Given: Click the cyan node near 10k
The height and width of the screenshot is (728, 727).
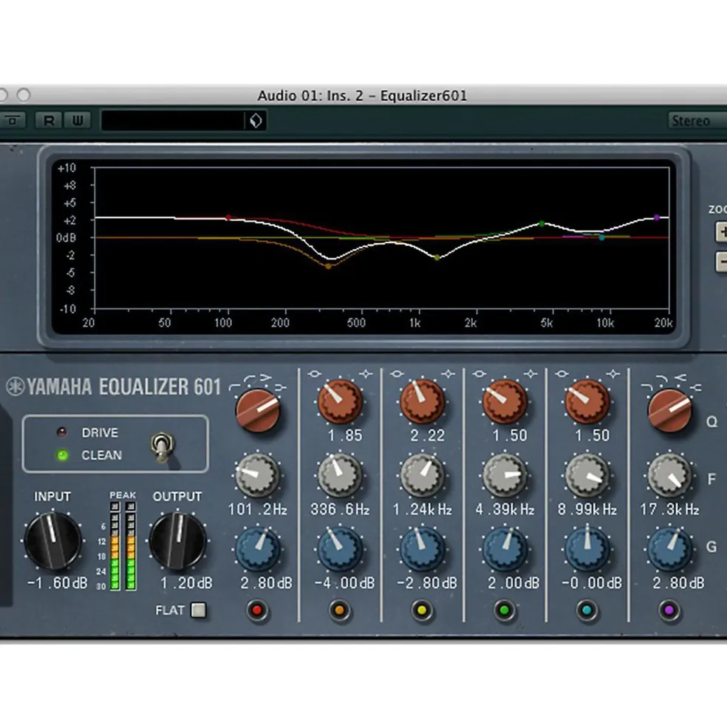Looking at the screenshot, I should [x=601, y=238].
